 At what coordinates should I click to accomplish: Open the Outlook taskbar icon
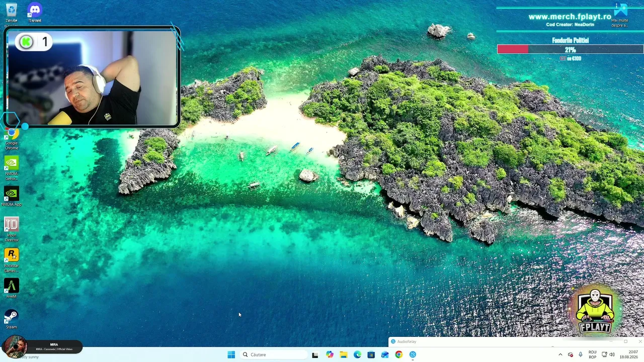(x=385, y=354)
